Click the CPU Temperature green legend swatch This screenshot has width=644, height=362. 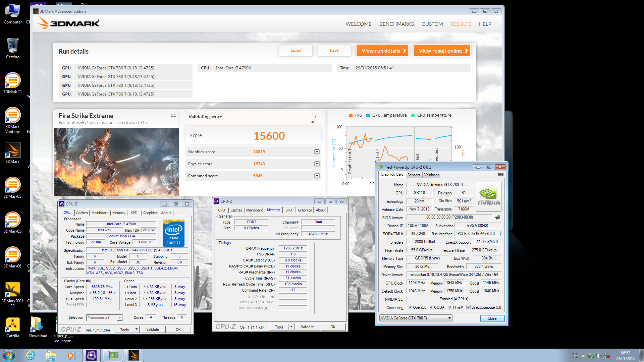pyautogui.click(x=413, y=115)
